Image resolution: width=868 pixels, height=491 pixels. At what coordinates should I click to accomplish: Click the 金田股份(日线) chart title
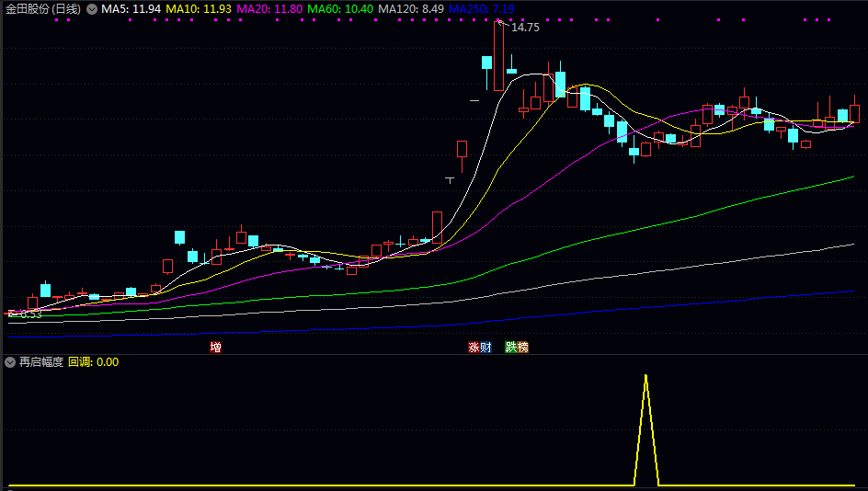(x=42, y=9)
